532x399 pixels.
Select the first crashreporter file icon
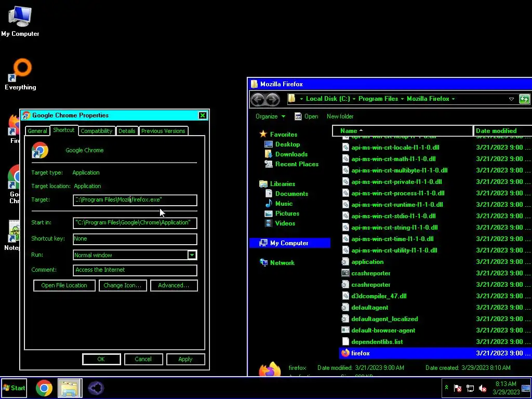coord(345,273)
